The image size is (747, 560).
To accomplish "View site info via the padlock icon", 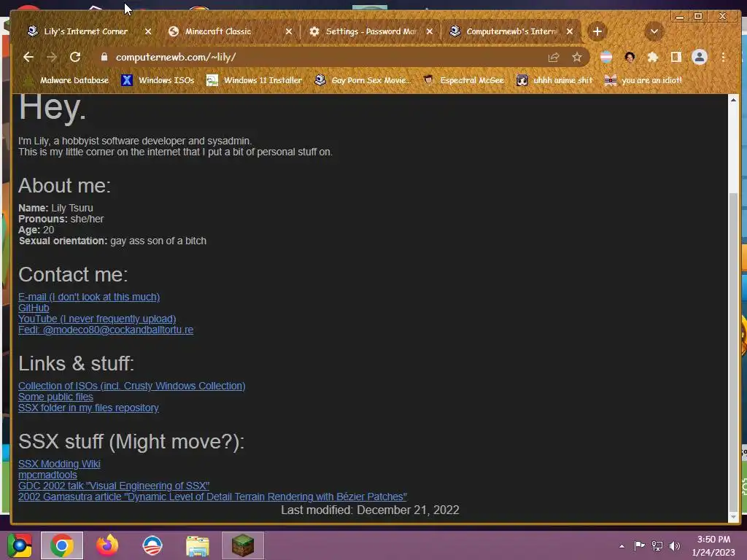I will [104, 57].
